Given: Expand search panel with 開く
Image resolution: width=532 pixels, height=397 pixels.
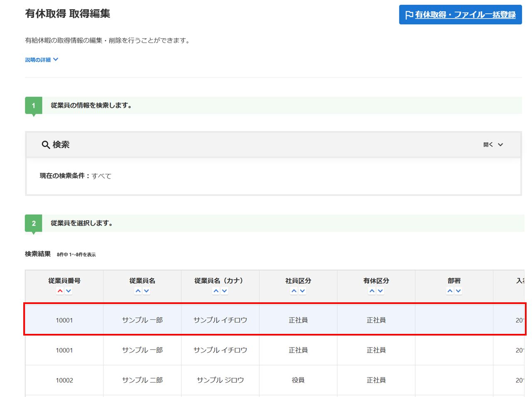Looking at the screenshot, I should click(493, 145).
